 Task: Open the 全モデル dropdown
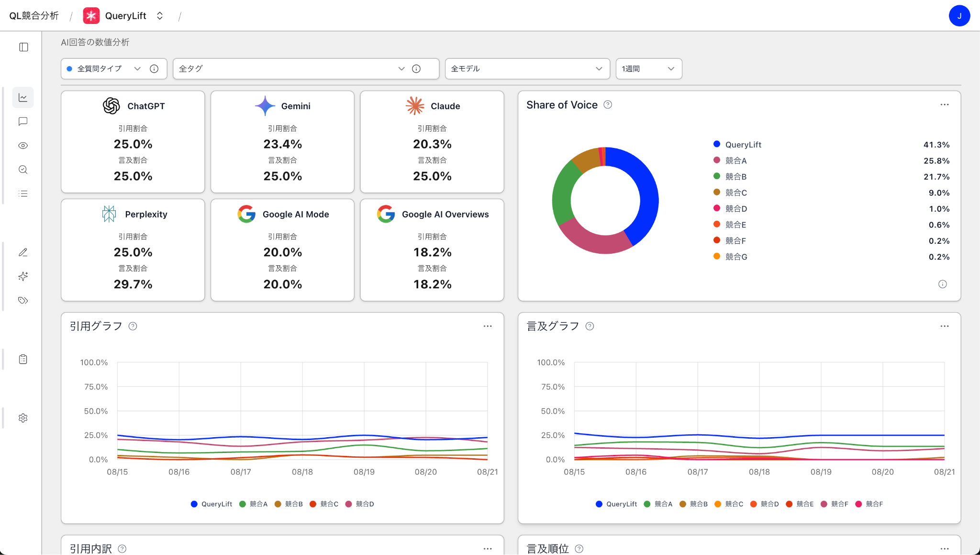(x=527, y=69)
